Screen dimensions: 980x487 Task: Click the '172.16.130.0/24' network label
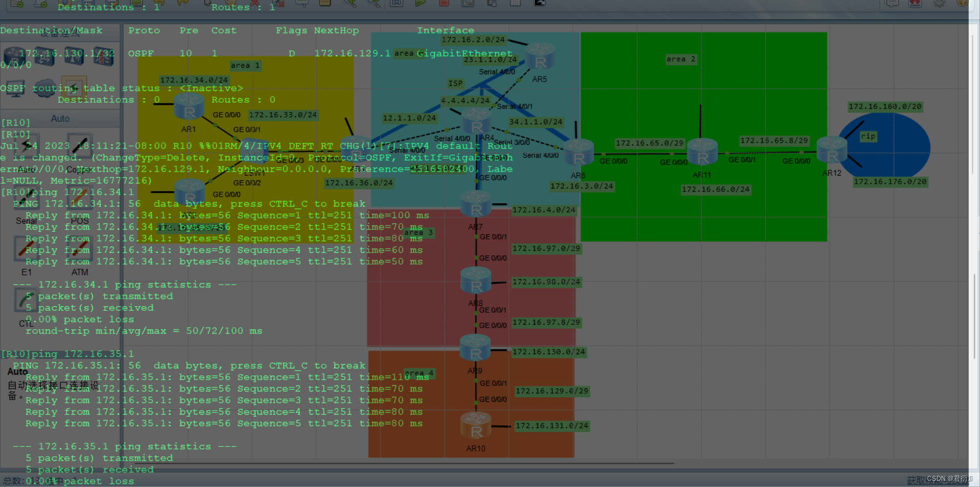pos(549,352)
